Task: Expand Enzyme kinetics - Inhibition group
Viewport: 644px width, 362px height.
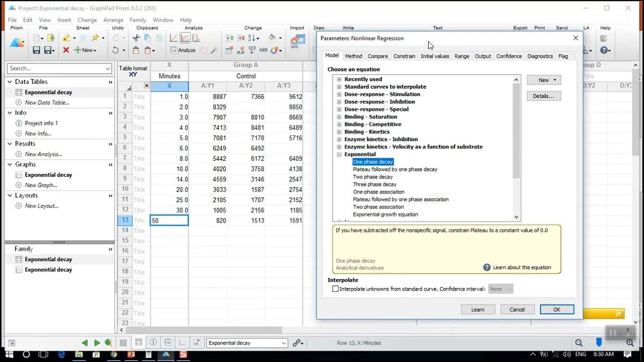Action: 339,139
